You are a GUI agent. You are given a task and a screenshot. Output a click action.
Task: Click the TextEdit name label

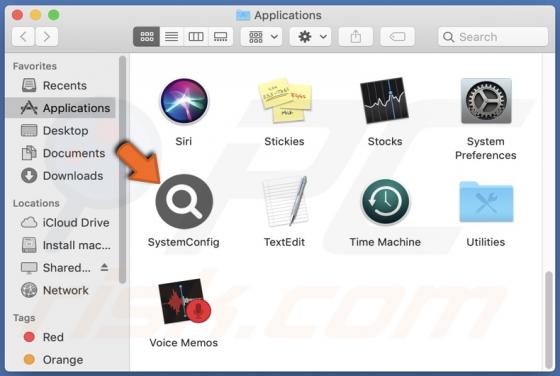[x=284, y=242]
